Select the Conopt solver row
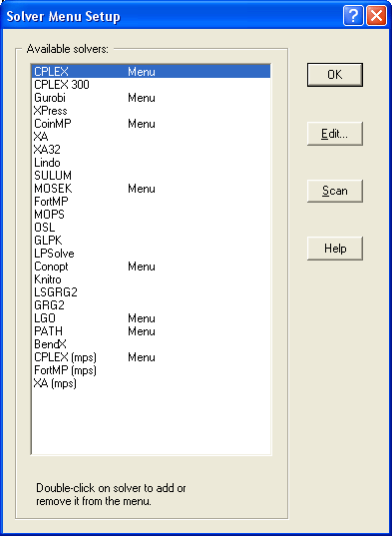Viewport: 392px width, 536px height. [152, 267]
